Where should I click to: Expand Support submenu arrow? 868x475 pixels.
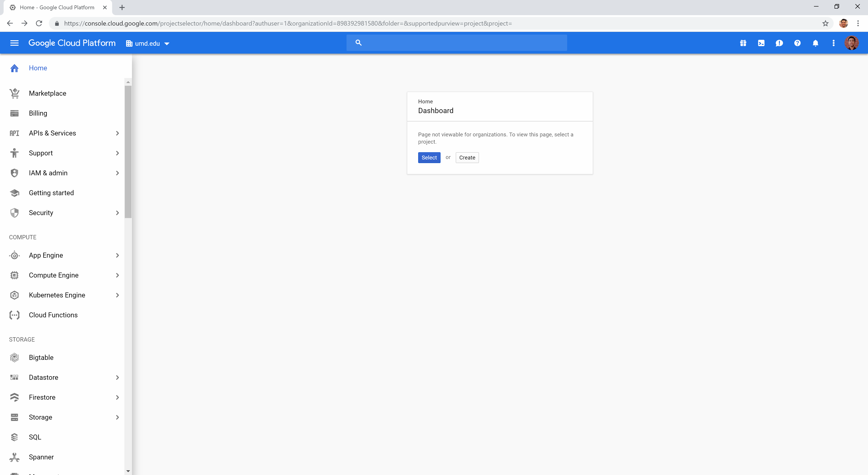[117, 153]
